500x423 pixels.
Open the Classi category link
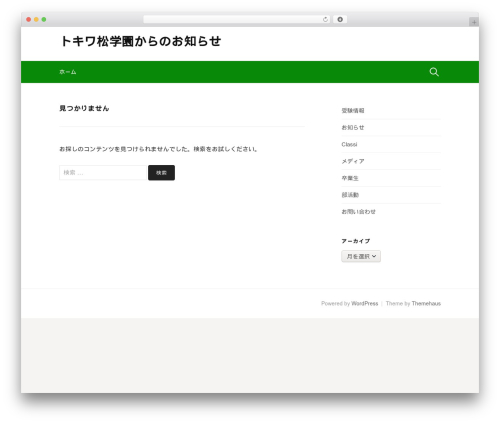pyautogui.click(x=349, y=144)
